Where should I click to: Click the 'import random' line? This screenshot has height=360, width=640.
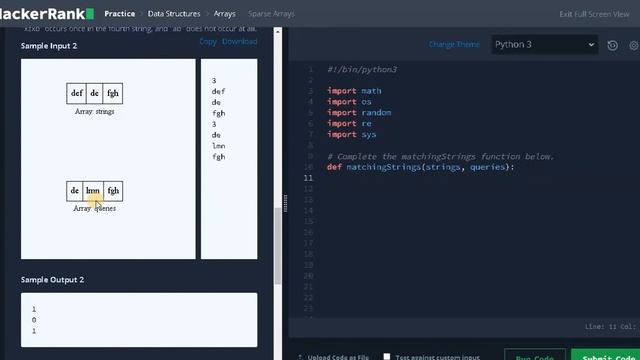point(359,113)
